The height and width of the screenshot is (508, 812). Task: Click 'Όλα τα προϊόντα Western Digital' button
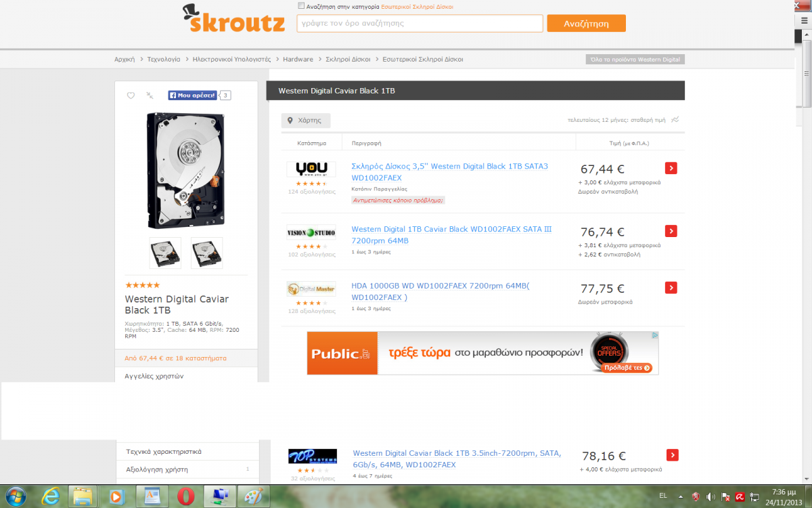click(635, 60)
